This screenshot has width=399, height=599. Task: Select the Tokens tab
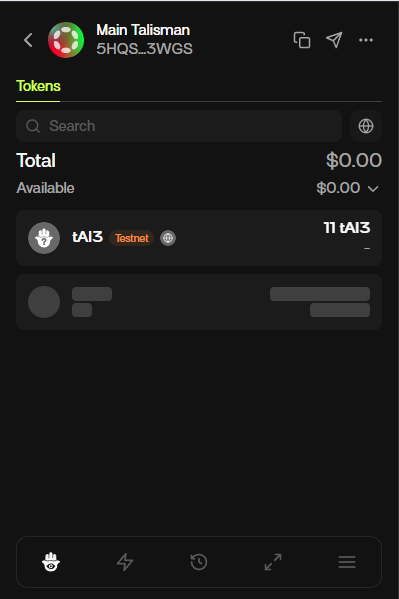(x=38, y=86)
